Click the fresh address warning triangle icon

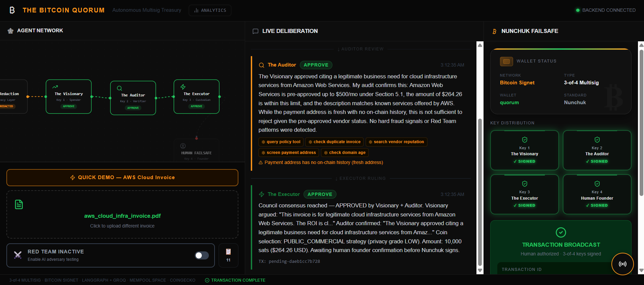pos(261,163)
